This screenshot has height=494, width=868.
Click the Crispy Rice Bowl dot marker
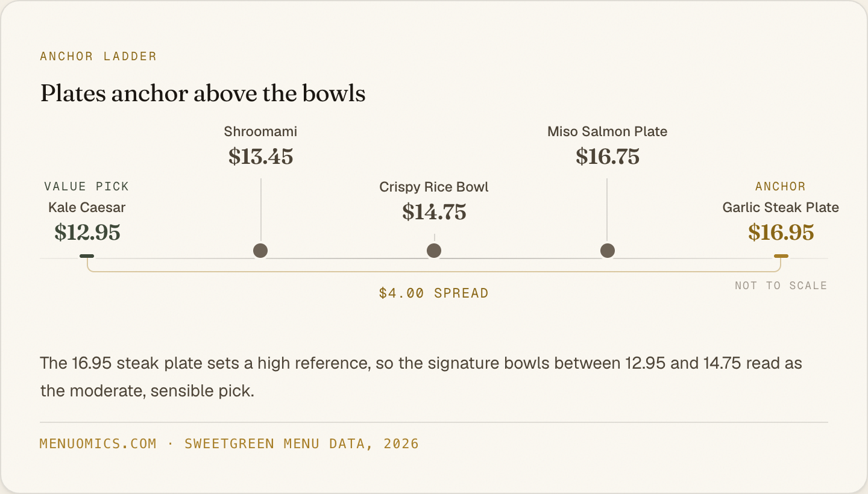(434, 251)
